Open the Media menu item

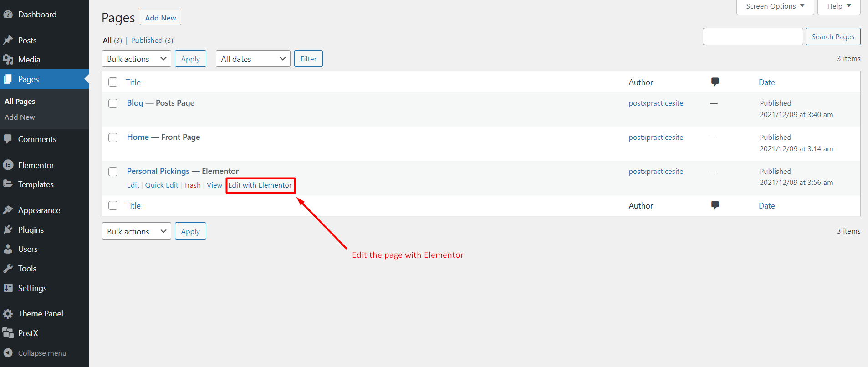[29, 60]
